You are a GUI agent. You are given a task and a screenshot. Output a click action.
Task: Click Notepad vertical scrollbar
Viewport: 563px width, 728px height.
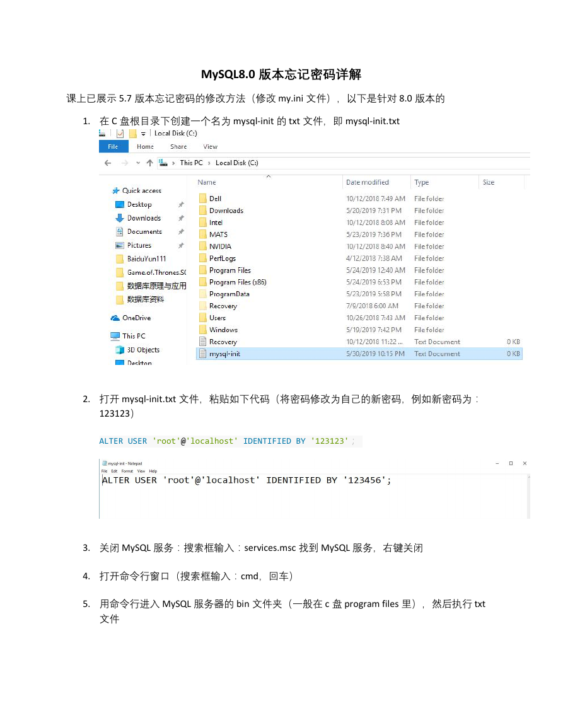pyautogui.click(x=528, y=496)
